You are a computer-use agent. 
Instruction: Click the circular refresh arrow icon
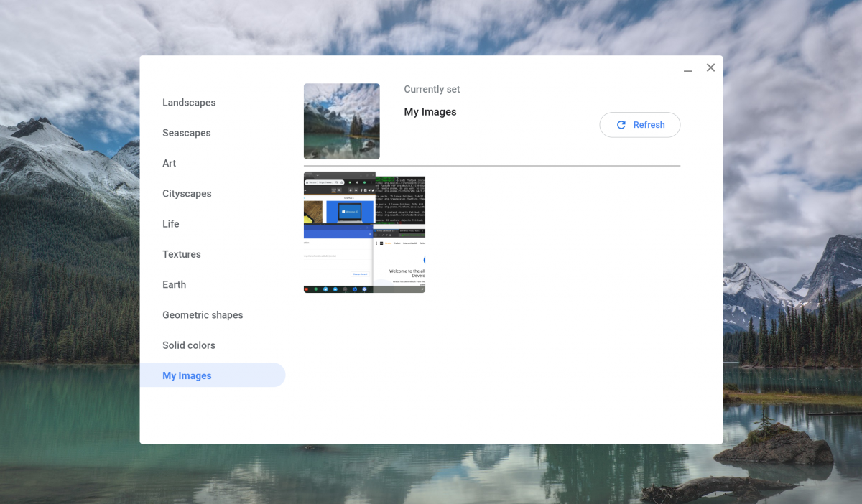pos(621,124)
